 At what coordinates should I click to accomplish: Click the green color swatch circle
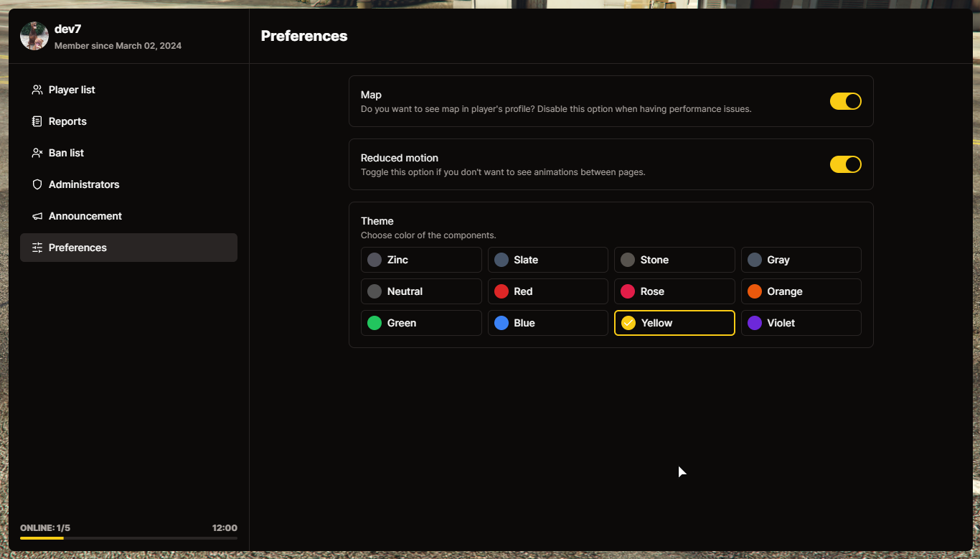(x=374, y=323)
